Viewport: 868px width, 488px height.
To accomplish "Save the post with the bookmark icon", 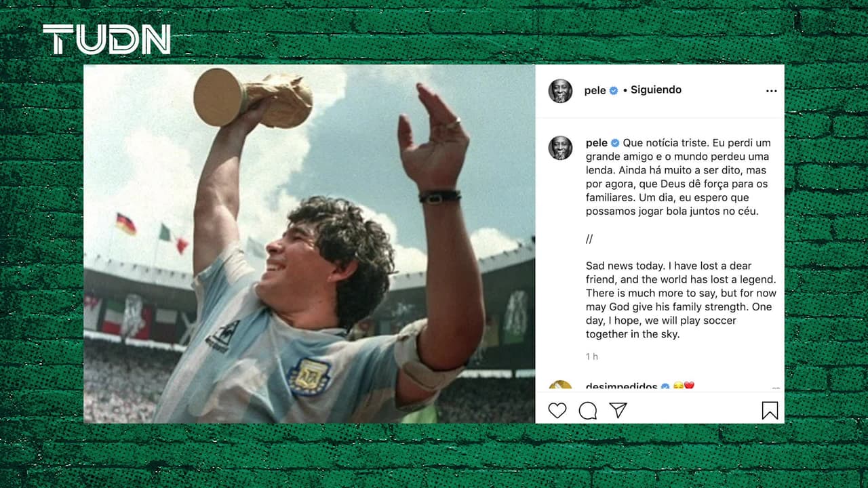I will [x=770, y=410].
